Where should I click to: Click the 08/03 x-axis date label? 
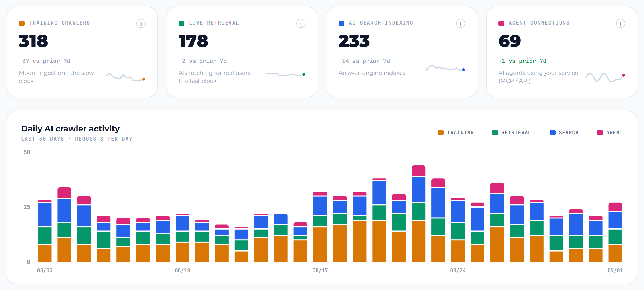[x=45, y=270]
